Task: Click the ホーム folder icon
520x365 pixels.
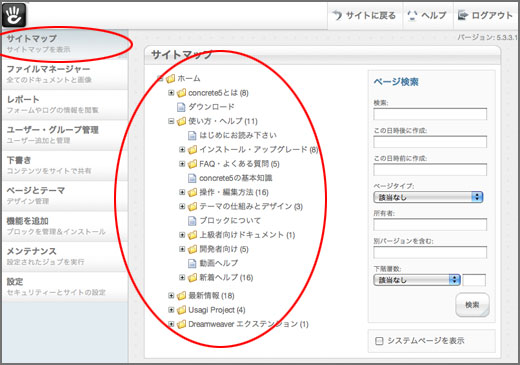Action: 170,79
